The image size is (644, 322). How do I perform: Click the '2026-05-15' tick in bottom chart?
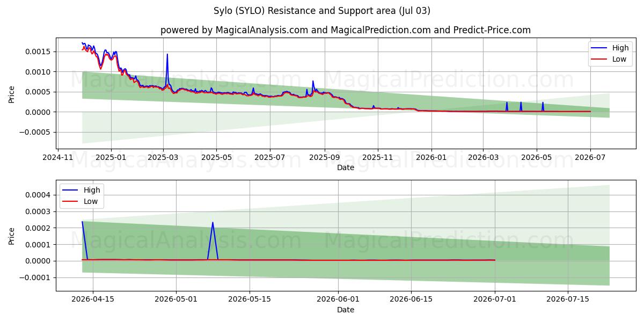250,299
